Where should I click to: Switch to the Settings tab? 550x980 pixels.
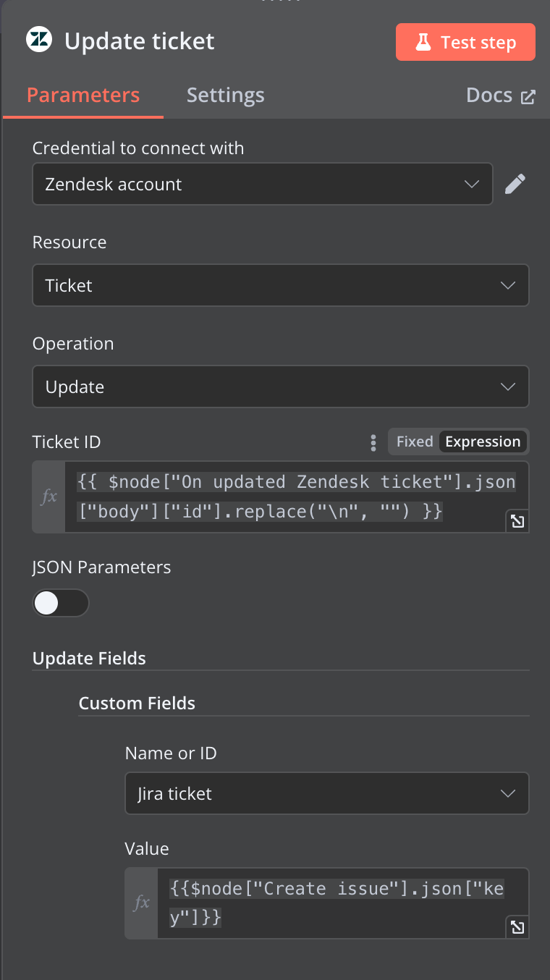225,96
